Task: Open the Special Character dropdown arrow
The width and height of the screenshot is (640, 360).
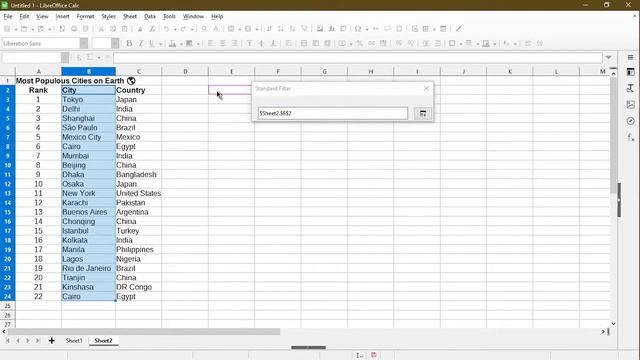Action: 367,29
